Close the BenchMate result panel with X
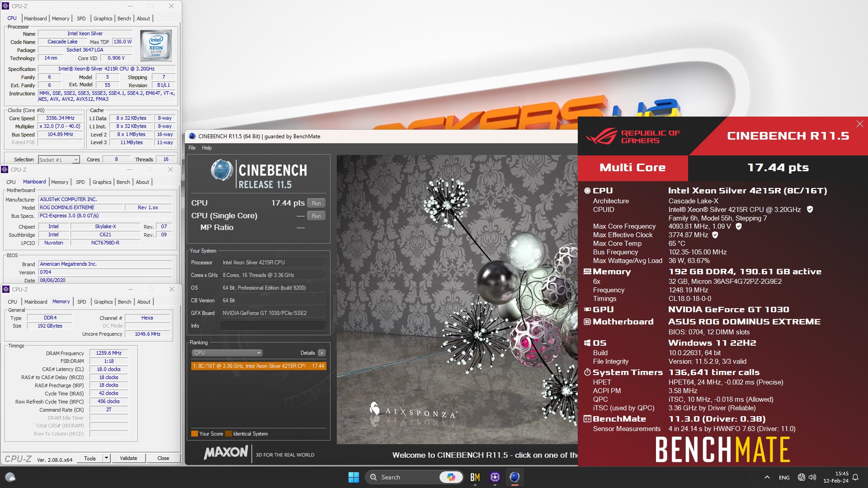 [859, 124]
